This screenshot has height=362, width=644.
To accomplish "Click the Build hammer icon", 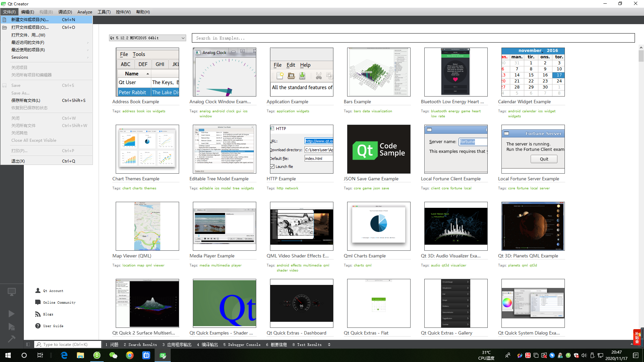I will click(11, 339).
